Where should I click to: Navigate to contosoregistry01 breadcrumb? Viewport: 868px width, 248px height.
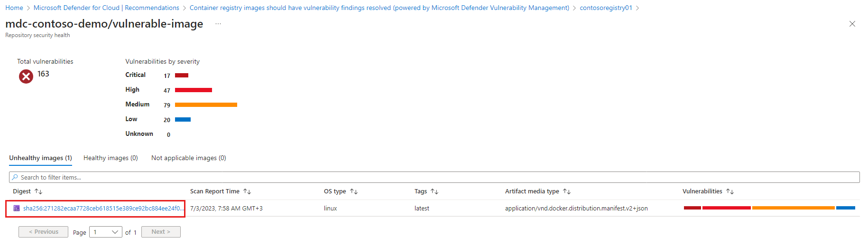606,8
